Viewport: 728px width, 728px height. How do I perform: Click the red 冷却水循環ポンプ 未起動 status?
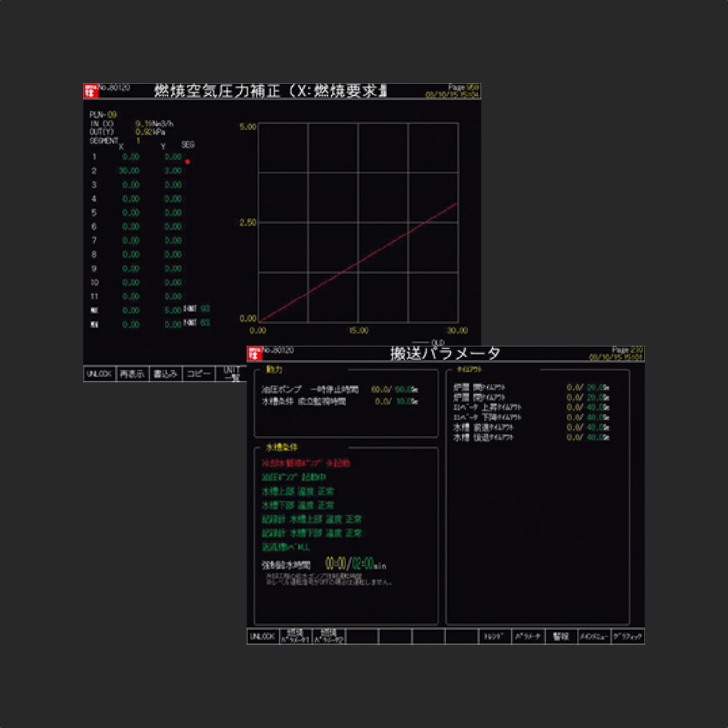click(306, 463)
